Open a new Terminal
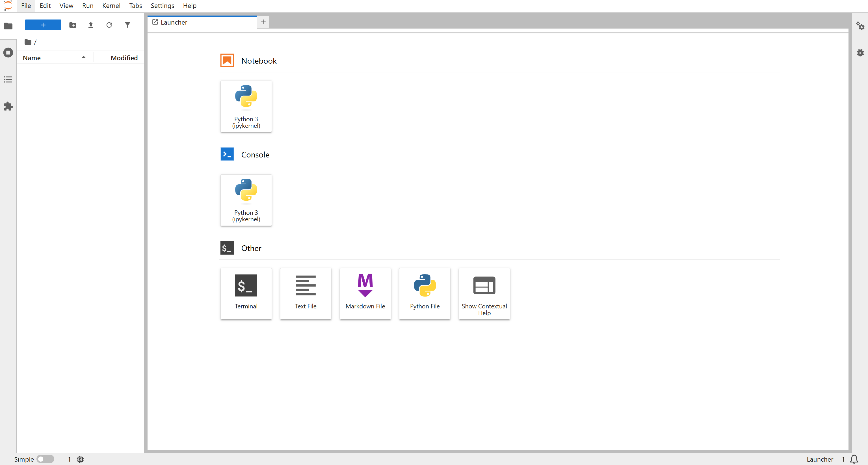This screenshot has height=465, width=868. pyautogui.click(x=246, y=293)
